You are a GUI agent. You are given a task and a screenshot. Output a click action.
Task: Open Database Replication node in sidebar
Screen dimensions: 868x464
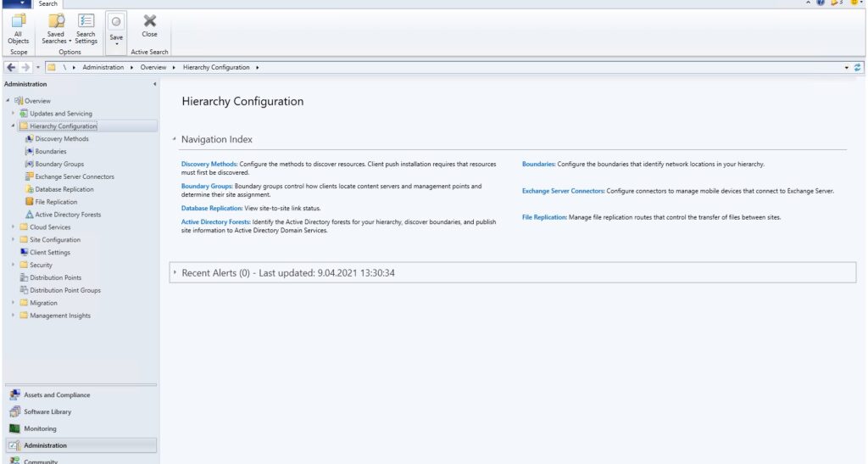click(64, 189)
